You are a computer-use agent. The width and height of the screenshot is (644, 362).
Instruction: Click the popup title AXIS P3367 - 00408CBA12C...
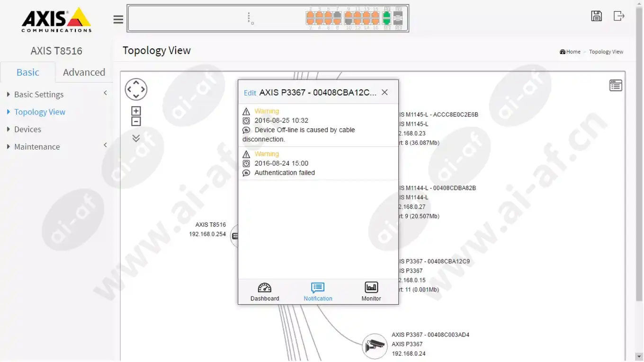pos(318,92)
